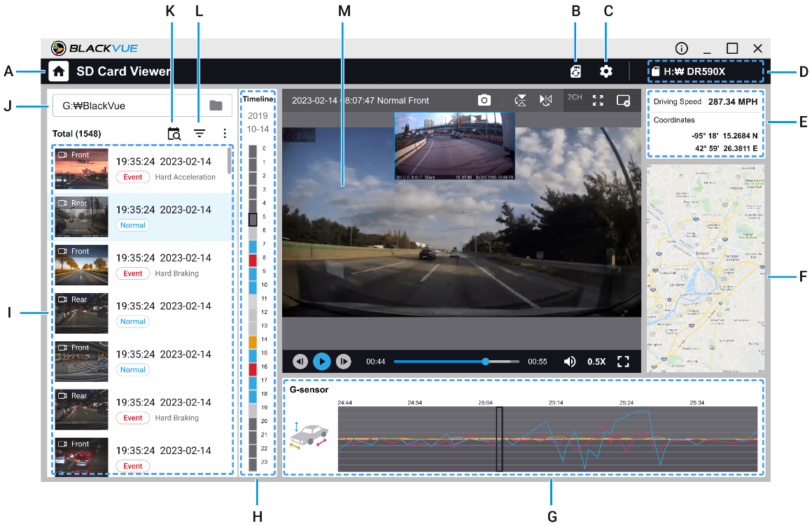Skip to the next frame button
This screenshot has height=526, width=812.
(x=344, y=361)
